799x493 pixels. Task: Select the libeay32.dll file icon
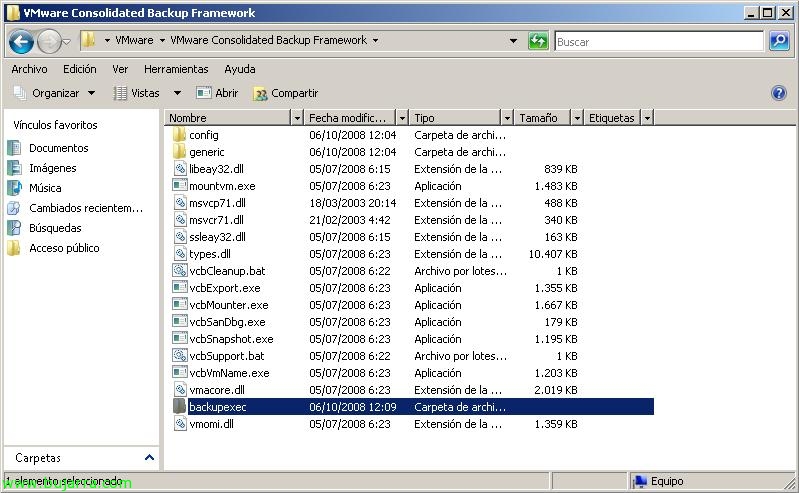(180, 169)
